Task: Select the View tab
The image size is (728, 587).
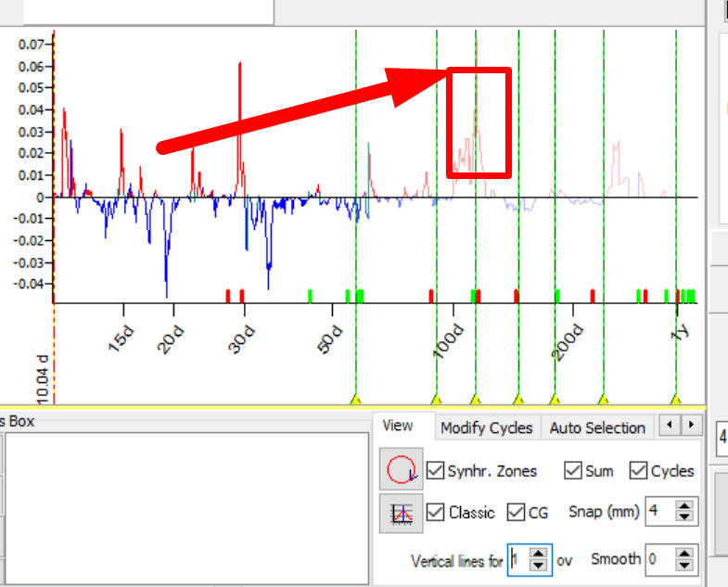Action: click(398, 426)
